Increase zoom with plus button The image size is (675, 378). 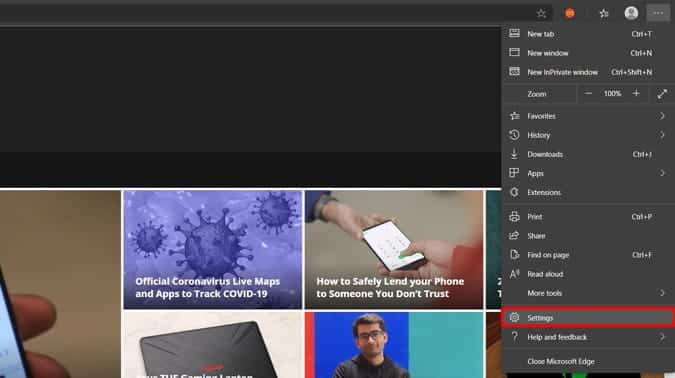click(636, 93)
